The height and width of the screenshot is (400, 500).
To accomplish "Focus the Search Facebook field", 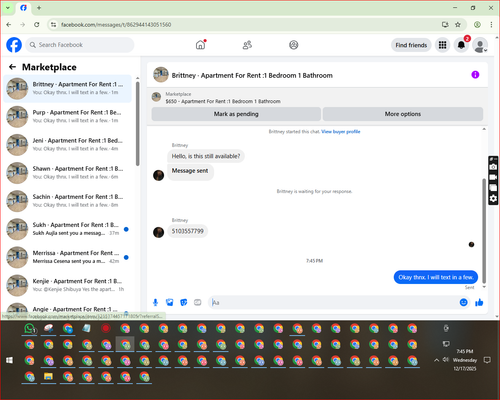I will coord(80,45).
